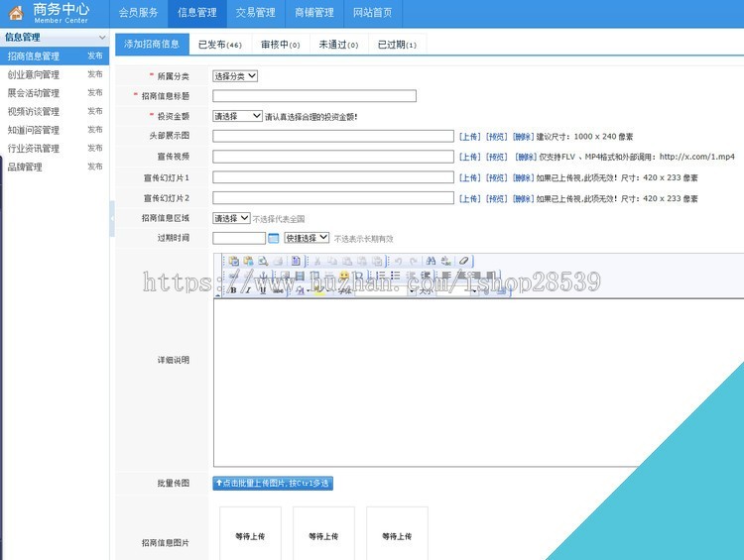
Task: Insert a smiley emoticon in the editor
Action: point(343,276)
